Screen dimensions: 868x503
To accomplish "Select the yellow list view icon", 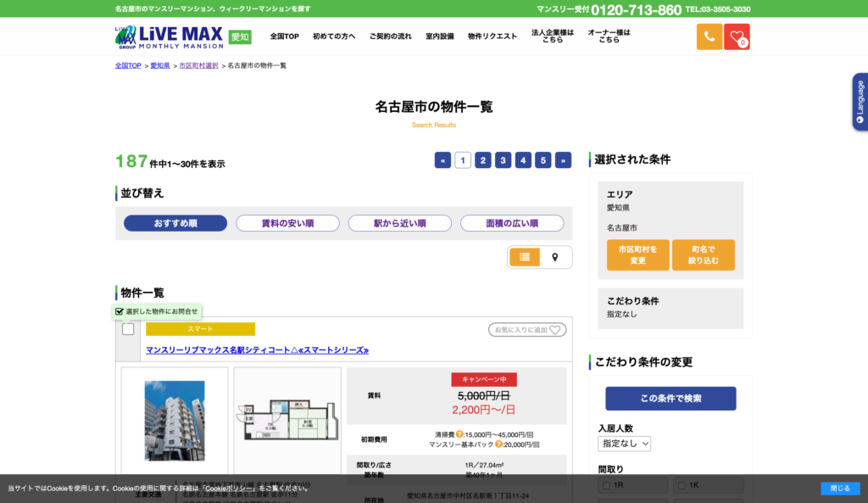I will tap(524, 256).
